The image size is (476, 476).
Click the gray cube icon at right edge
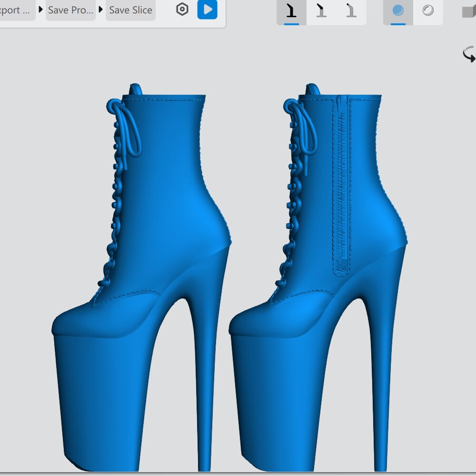point(469,11)
